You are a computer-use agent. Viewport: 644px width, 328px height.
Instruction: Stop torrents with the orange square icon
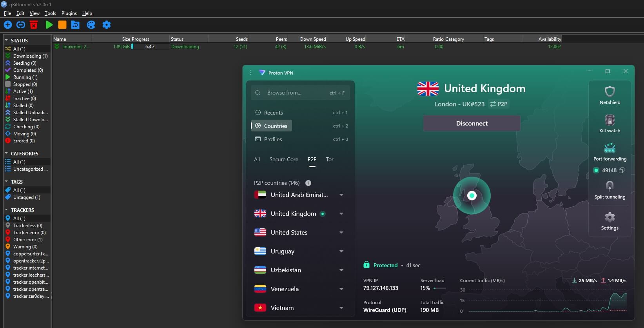[x=62, y=25]
